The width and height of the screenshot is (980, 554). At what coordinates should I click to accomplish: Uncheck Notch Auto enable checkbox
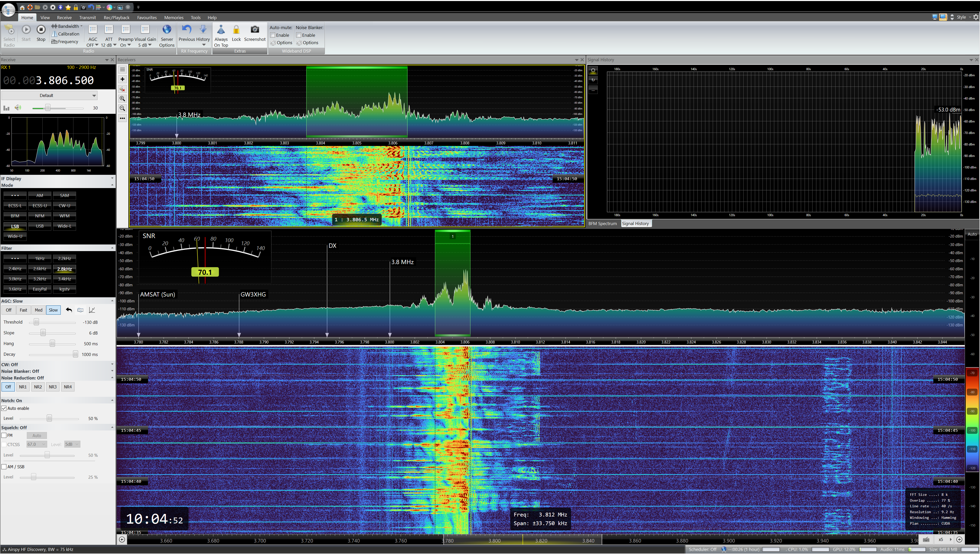pos(4,408)
